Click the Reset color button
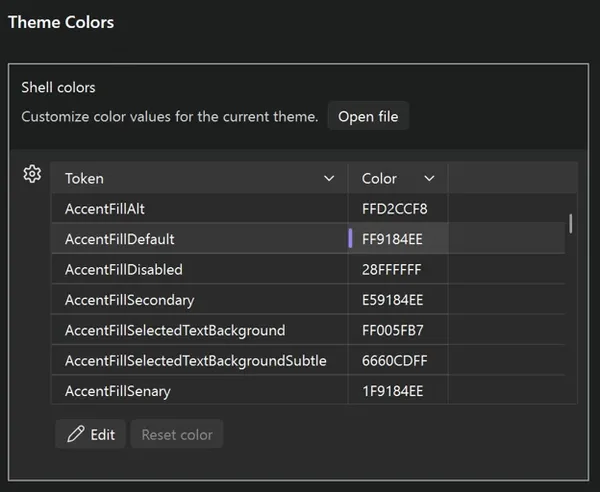Screen dimensions: 600x492 [177, 434]
